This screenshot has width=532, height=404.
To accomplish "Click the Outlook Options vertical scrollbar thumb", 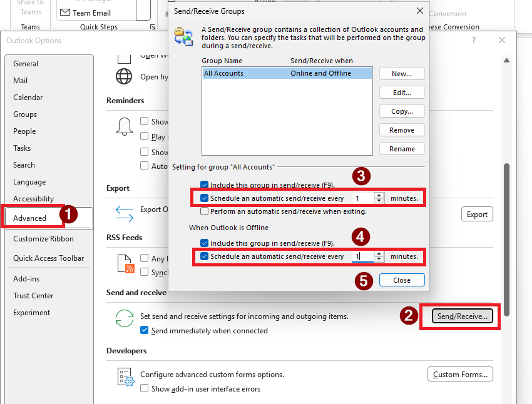I will 506,240.
